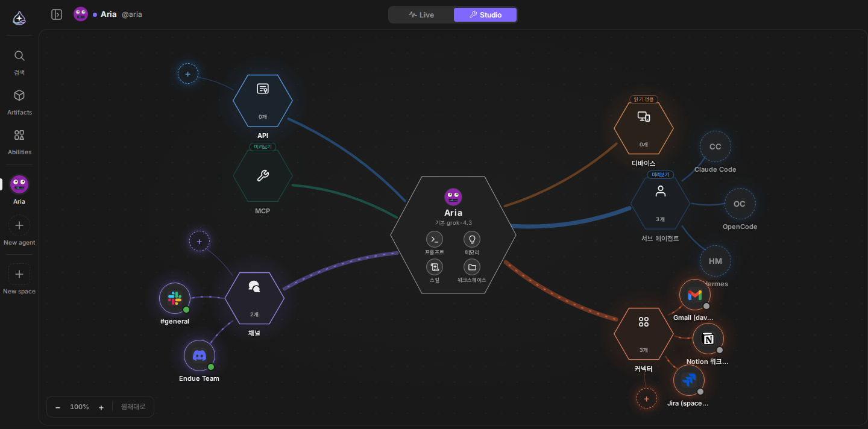Select the Aria agent in the sidebar
Image resolution: width=868 pixels, height=429 pixels.
tap(19, 189)
